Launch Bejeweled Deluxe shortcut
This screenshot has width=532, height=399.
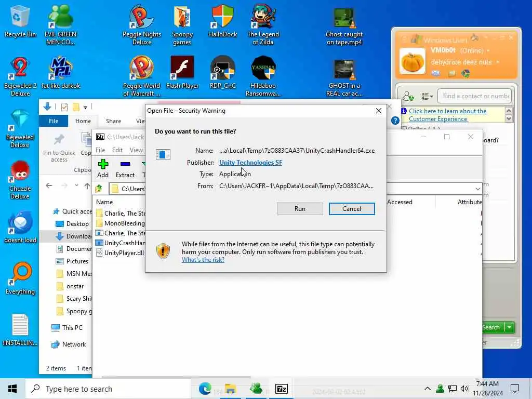click(20, 128)
